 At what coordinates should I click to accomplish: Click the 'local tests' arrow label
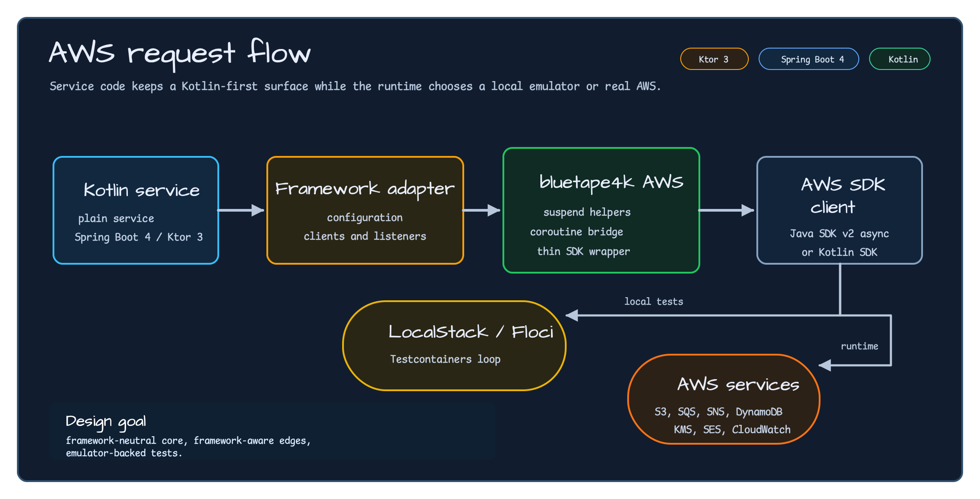[653, 302]
